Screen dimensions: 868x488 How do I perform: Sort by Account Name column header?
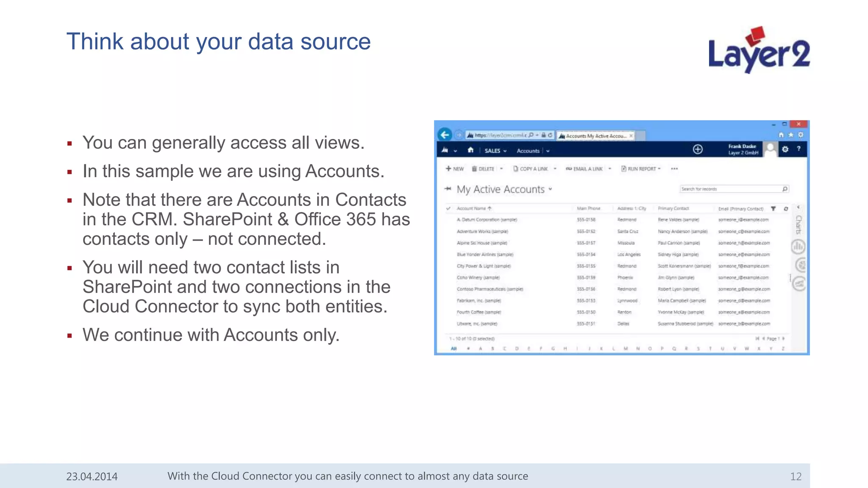474,208
